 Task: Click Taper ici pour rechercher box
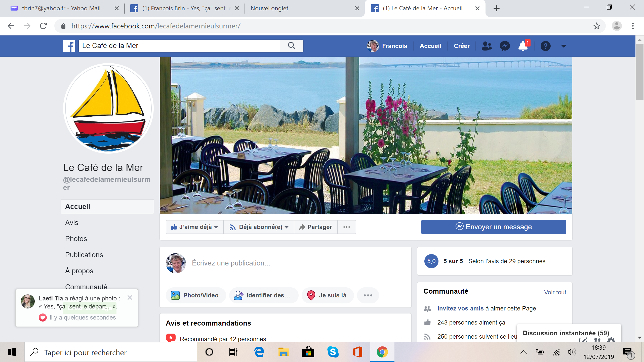point(111,352)
